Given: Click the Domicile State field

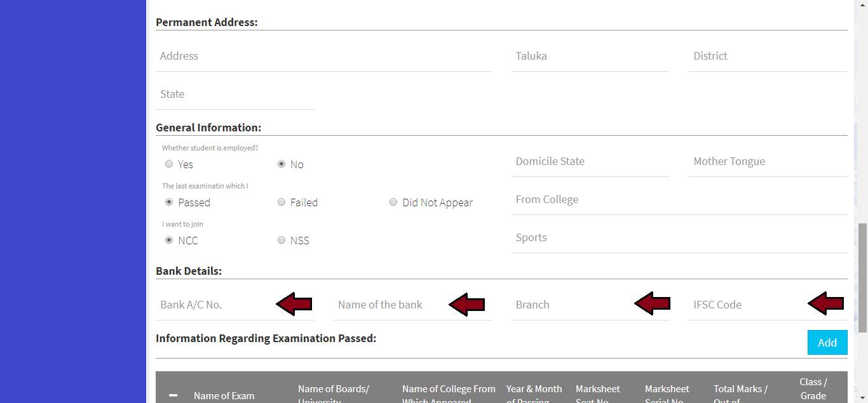Looking at the screenshot, I should [590, 162].
